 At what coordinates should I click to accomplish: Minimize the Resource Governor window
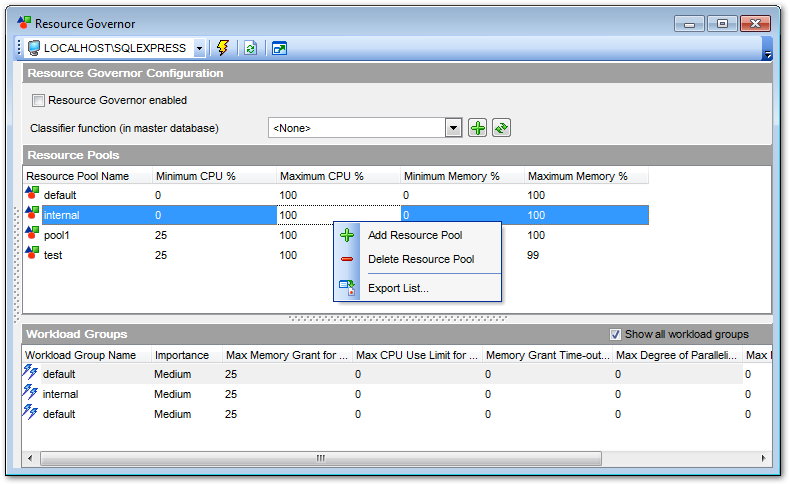(689, 24)
